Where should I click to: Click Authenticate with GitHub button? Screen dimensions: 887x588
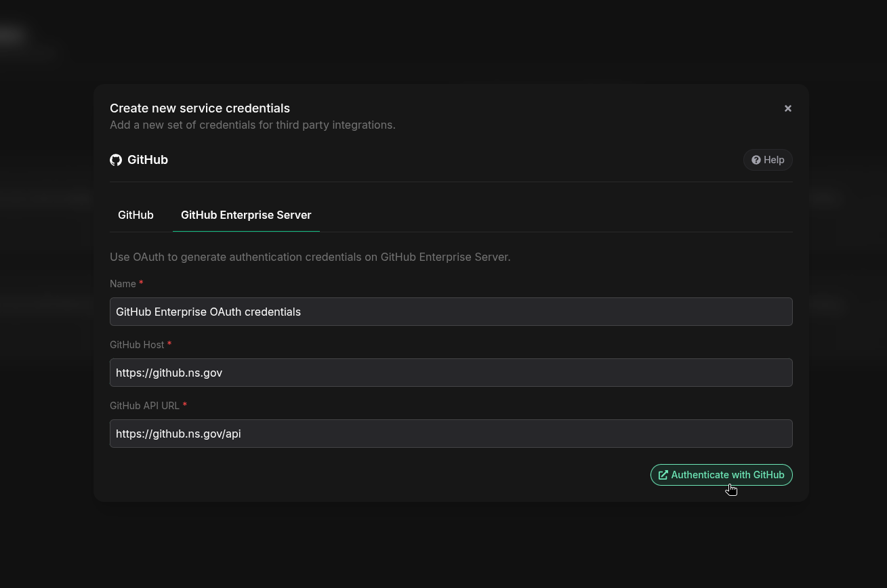(x=722, y=475)
